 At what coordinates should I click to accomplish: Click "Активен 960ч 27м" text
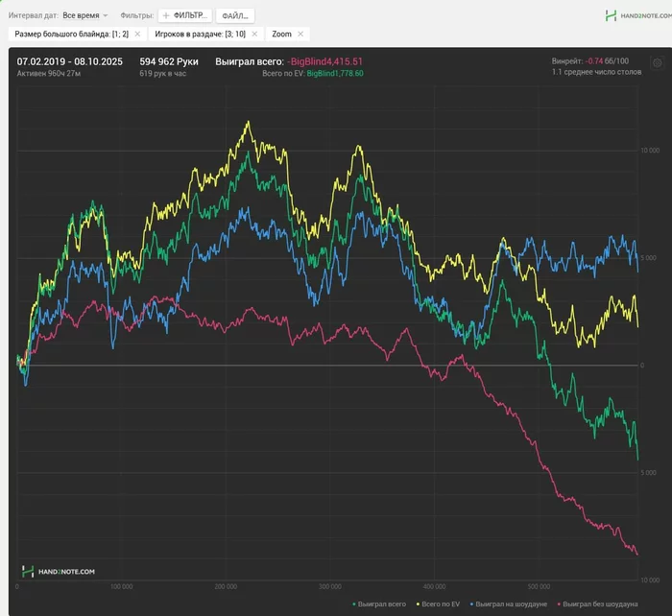point(49,73)
